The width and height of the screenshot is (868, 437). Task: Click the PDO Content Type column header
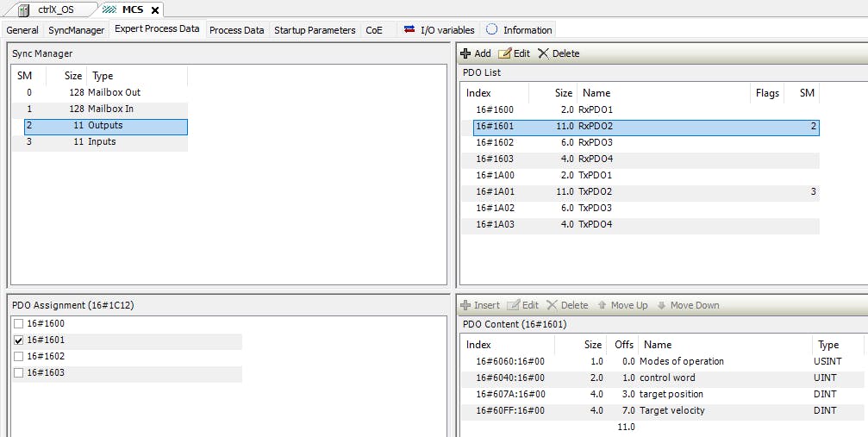click(x=838, y=345)
